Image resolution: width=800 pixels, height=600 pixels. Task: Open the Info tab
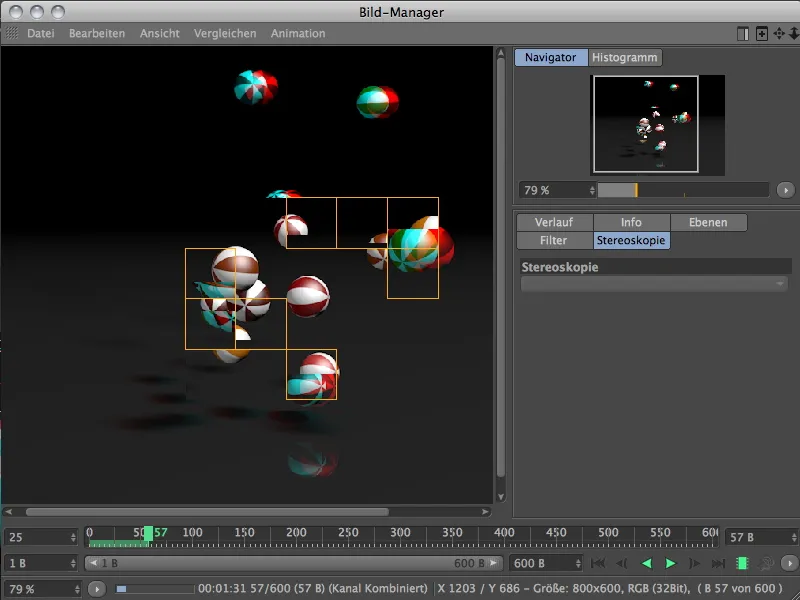pyautogui.click(x=631, y=222)
